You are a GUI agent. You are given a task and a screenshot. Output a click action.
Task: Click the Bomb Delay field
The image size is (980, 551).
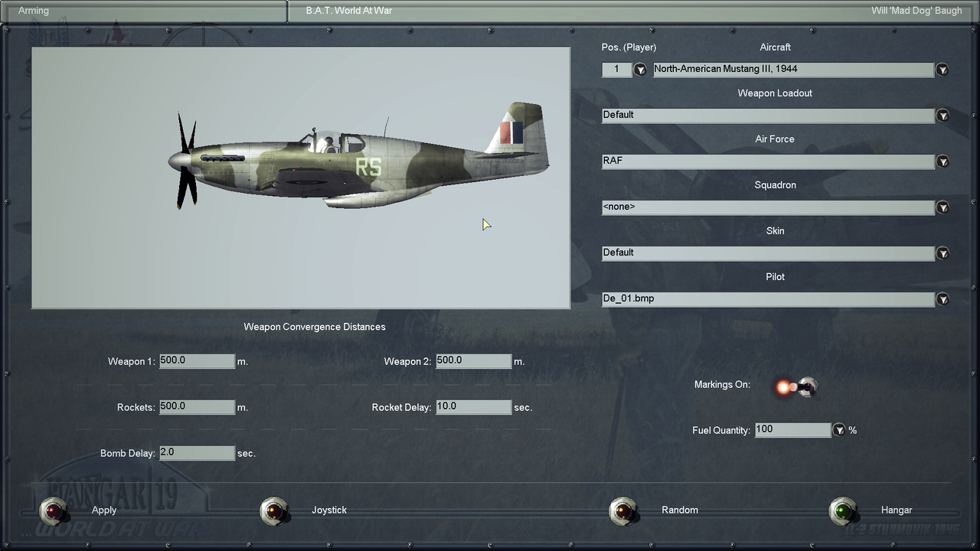(x=196, y=452)
